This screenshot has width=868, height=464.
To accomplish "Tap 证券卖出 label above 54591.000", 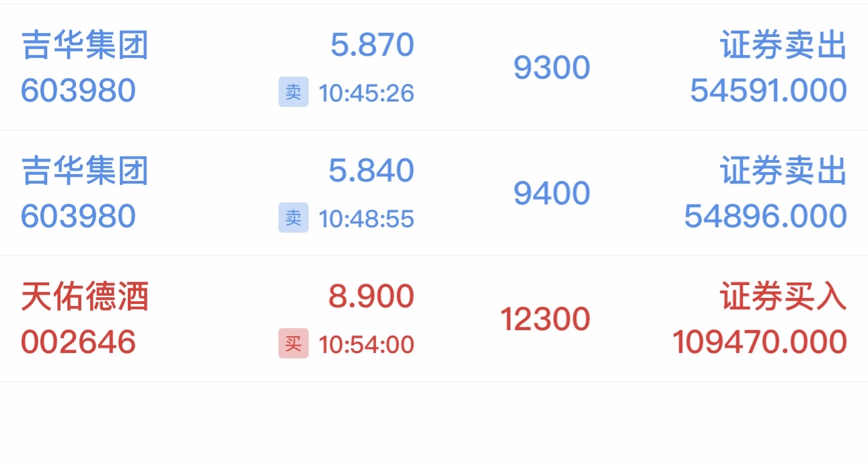I will [783, 45].
